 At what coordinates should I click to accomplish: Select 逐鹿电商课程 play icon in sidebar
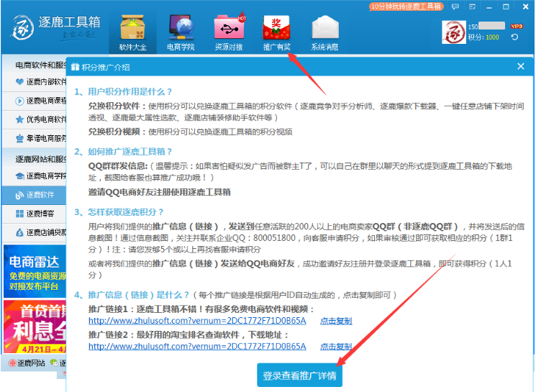[x=19, y=101]
